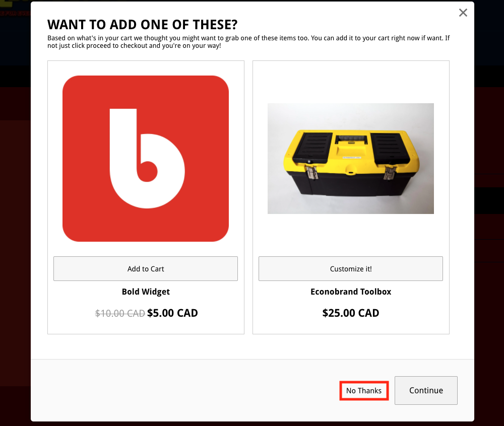504x426 pixels.
Task: Click the red banner text behind the dialog
Action: pyautogui.click(x=15, y=14)
